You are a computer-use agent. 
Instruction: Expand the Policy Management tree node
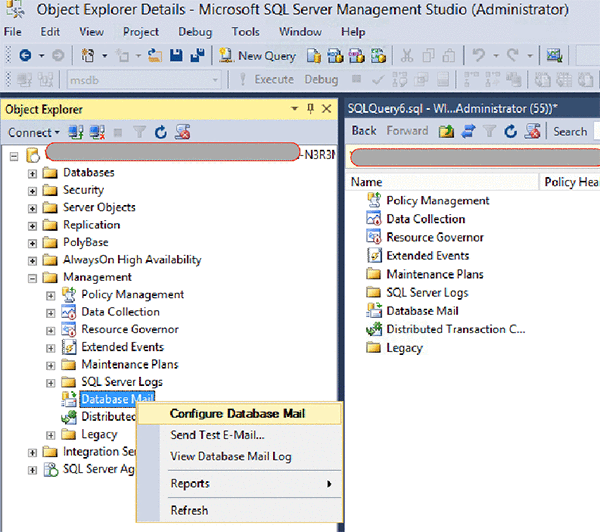tap(51, 295)
